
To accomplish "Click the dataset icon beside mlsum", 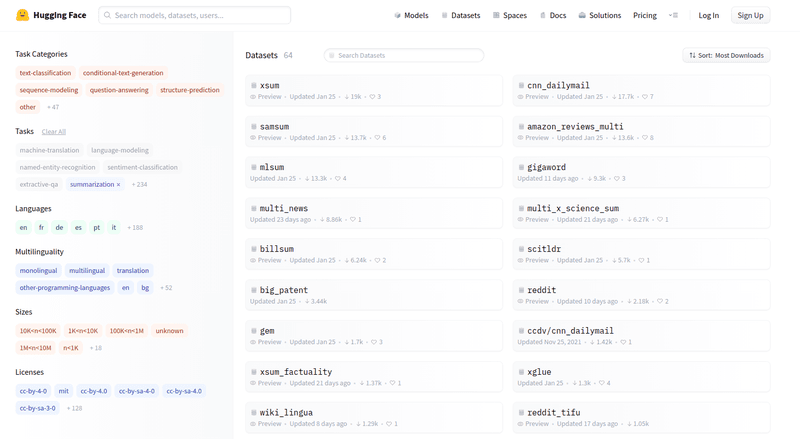I will pyautogui.click(x=254, y=167).
